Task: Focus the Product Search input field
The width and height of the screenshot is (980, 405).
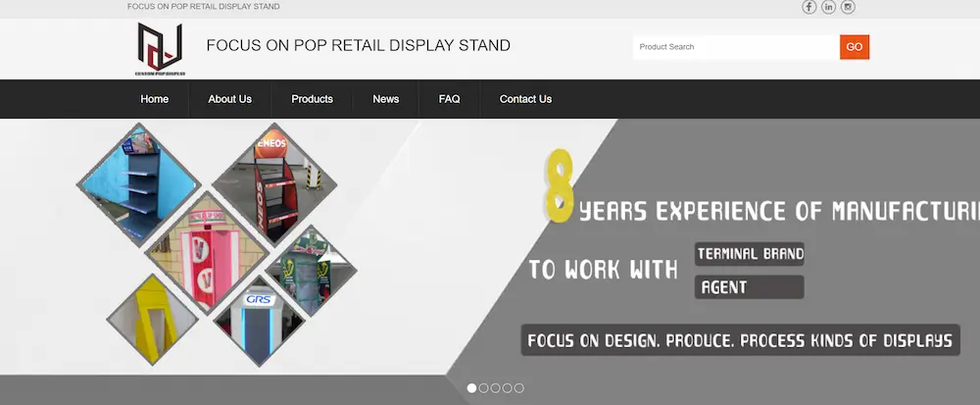Action: pos(736,47)
